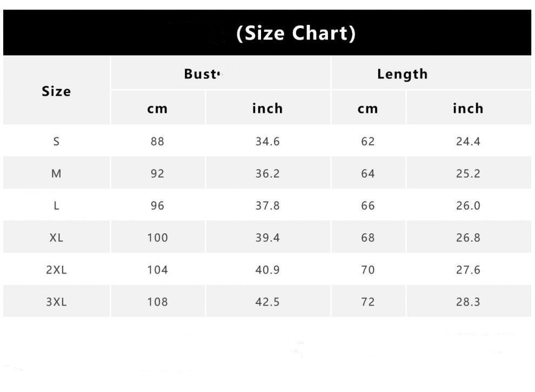This screenshot has height=392, width=535.
Task: Click the 3XL size row label
Action: [x=56, y=302]
